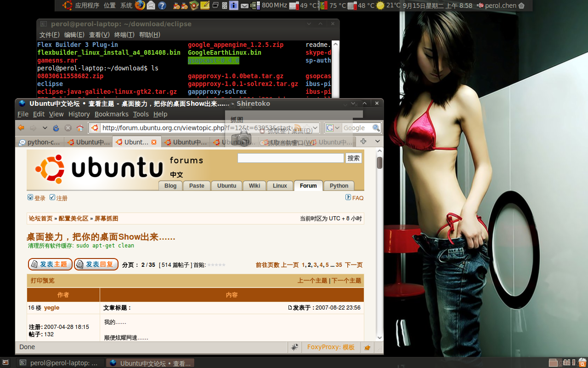The height and width of the screenshot is (368, 588).
Task: Select the 抓取当前窗口(W) radio button
Action: (x=262, y=143)
